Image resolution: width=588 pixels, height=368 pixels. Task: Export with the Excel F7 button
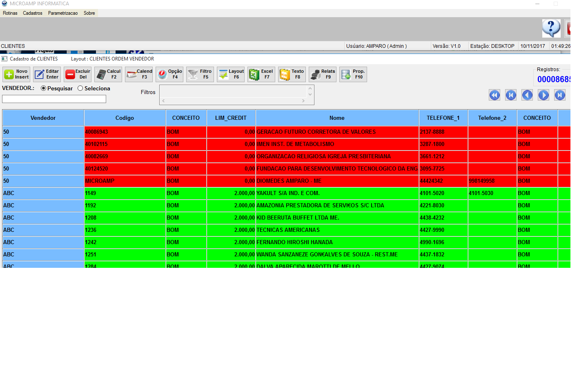pyautogui.click(x=261, y=74)
